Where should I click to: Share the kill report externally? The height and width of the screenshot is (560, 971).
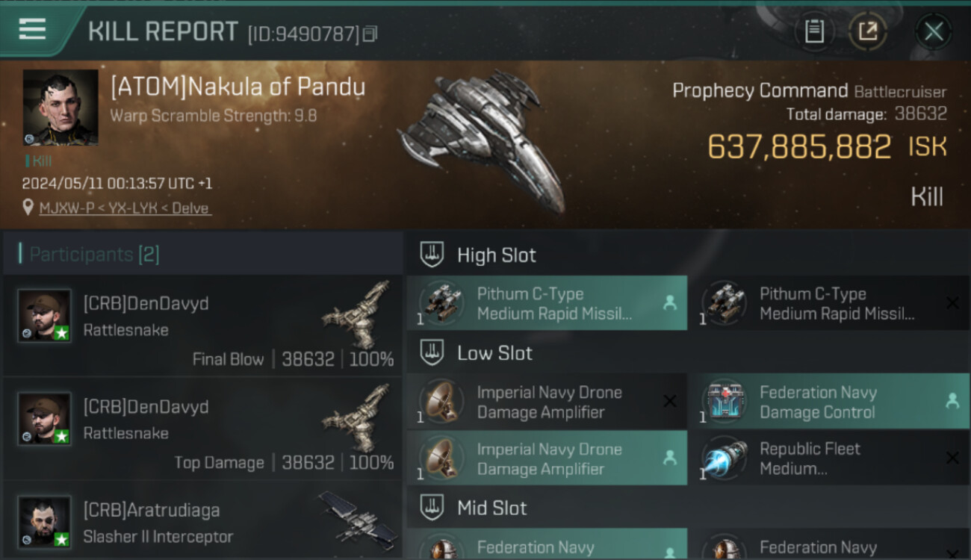tap(868, 31)
